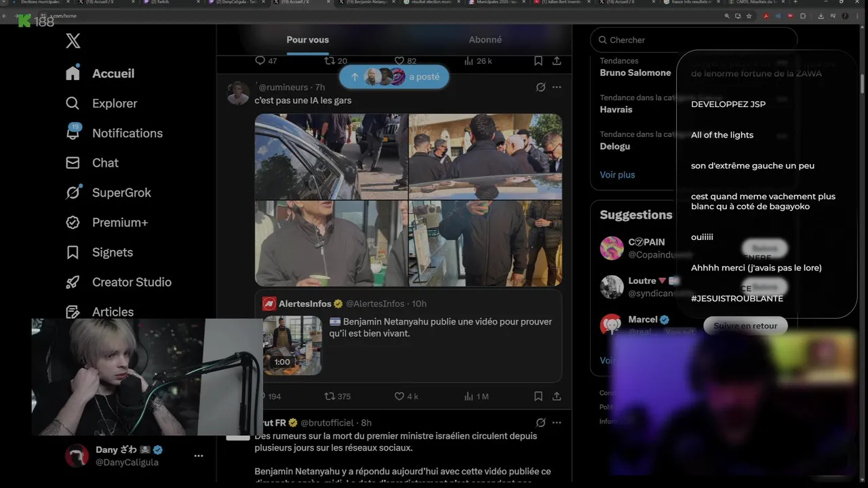
Task: Bookmark the top post with 82 likes
Action: (538, 61)
